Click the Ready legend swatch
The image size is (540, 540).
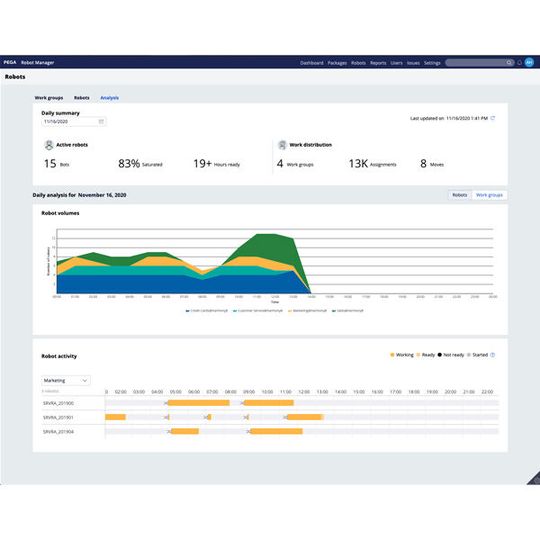click(x=418, y=355)
